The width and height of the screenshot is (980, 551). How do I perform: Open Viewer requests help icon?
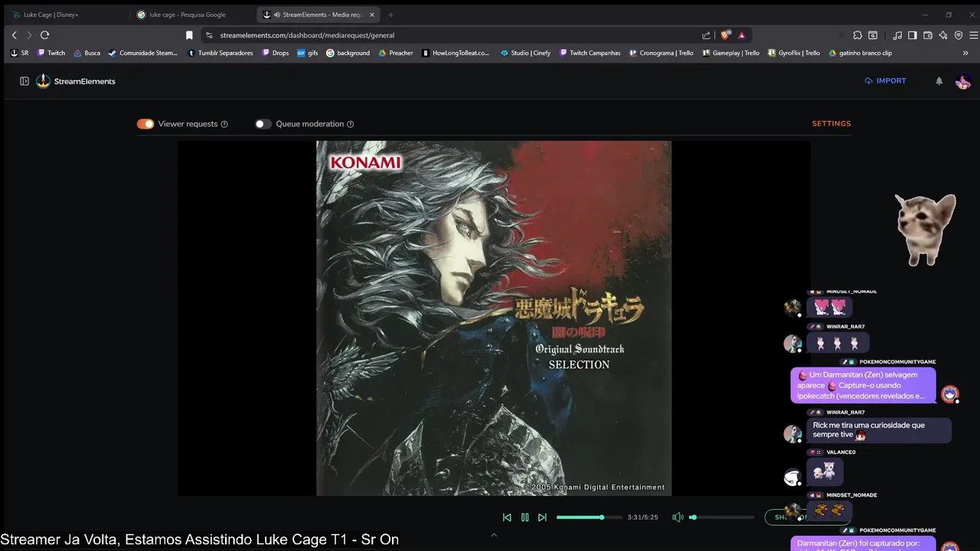click(224, 124)
